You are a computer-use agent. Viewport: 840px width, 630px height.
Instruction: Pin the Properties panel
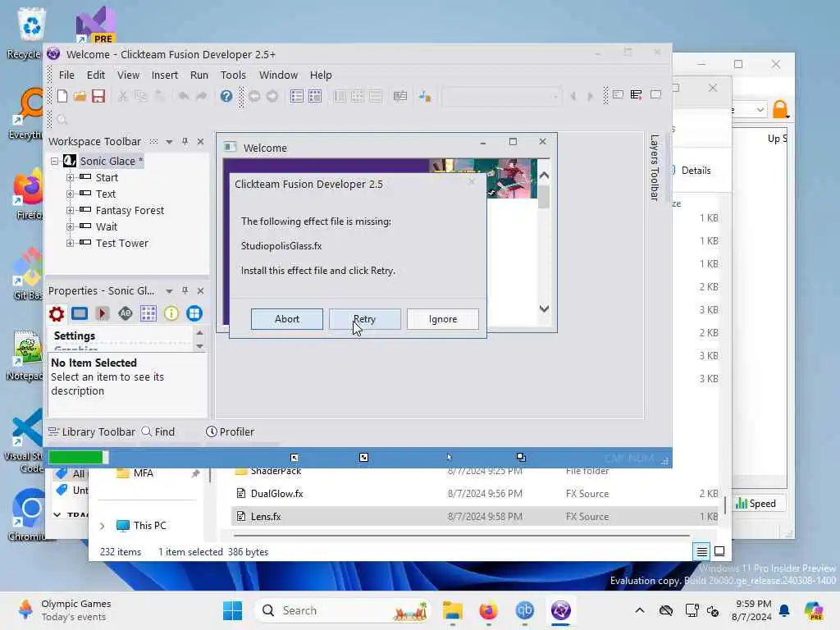pyautogui.click(x=185, y=290)
